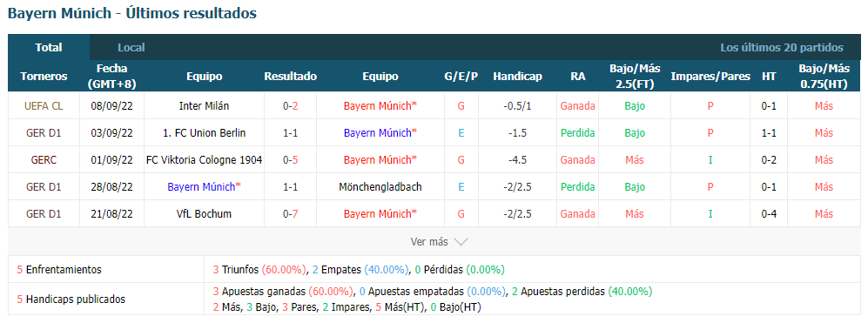Click blue Bayern Múnich in 28/08/22 row
Viewport: 868px width, 323px height.
pyautogui.click(x=205, y=187)
